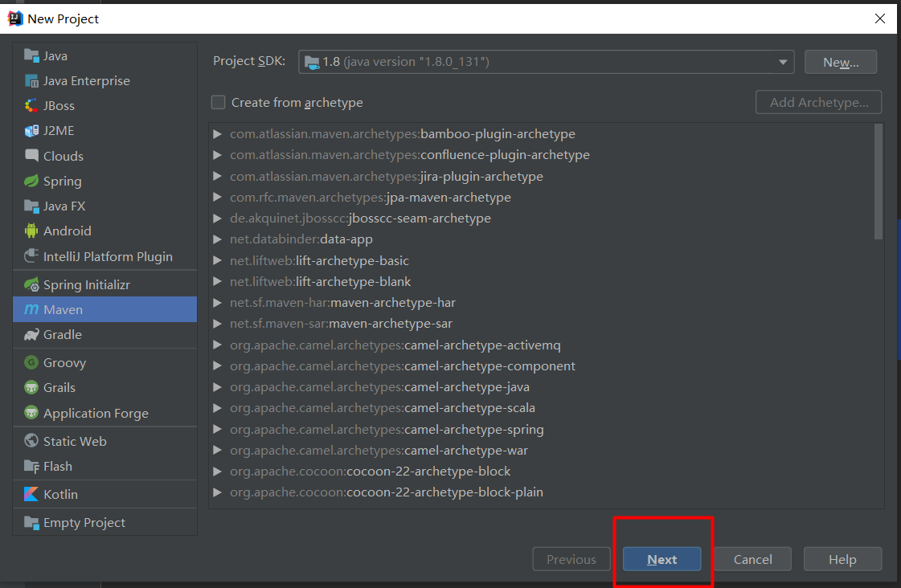Click New... SDK button
Screen dimensions: 901x588
pos(841,62)
